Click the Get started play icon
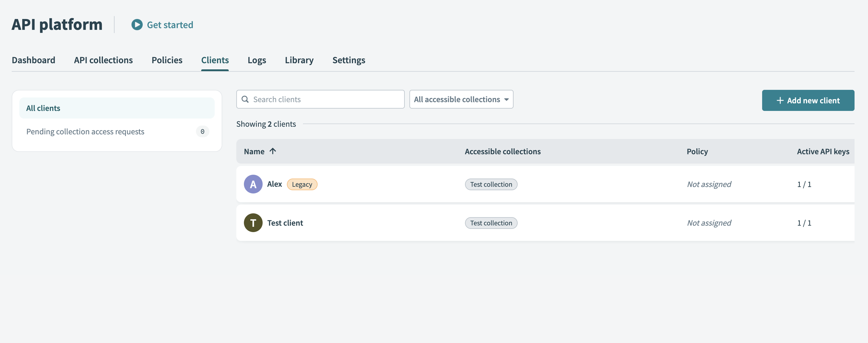 (137, 25)
